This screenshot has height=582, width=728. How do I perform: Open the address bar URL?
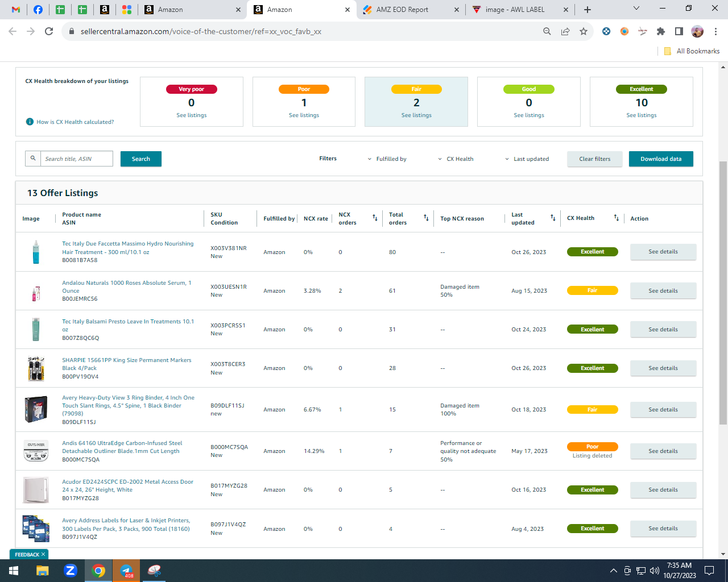pyautogui.click(x=201, y=31)
